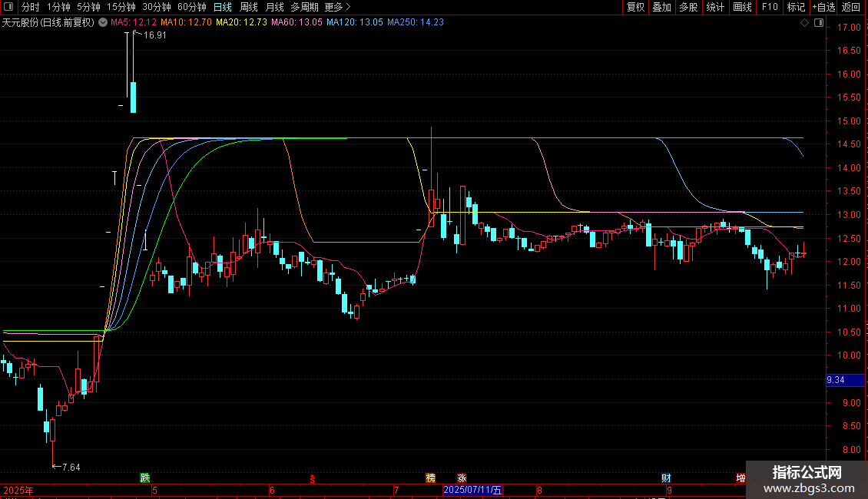This screenshot has height=499, width=868.
Task: Add stock to watchlist with +自选
Action: tap(823, 7)
